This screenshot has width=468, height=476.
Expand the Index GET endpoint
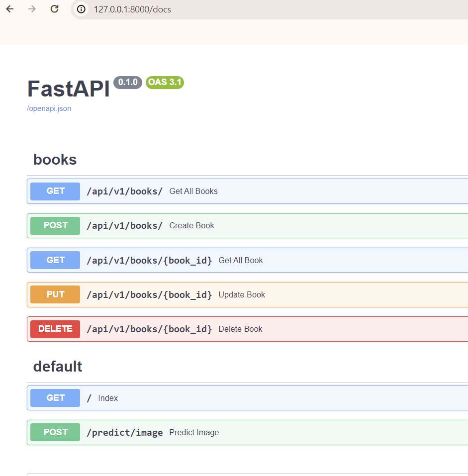tap(247, 398)
